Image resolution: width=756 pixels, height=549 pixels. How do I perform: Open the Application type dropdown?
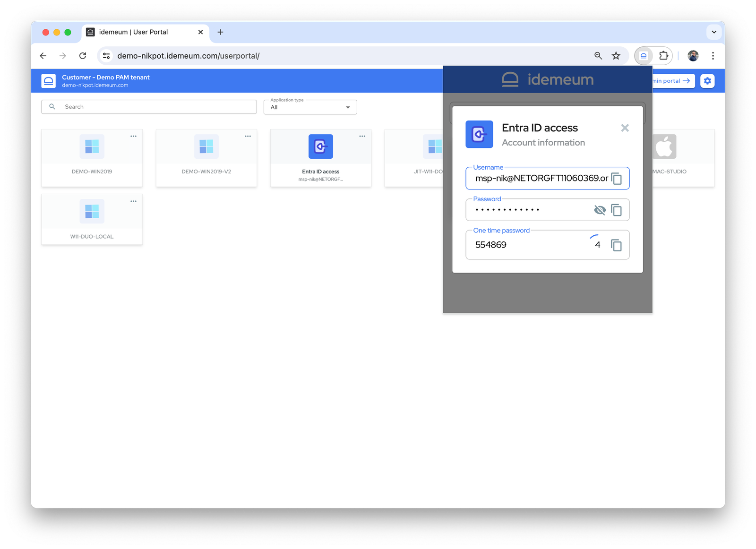coord(310,107)
